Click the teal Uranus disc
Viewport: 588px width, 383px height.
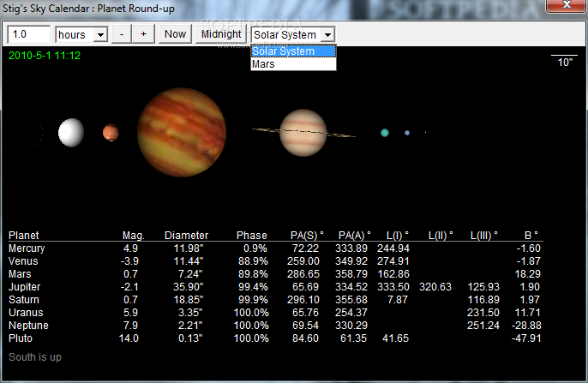click(385, 133)
